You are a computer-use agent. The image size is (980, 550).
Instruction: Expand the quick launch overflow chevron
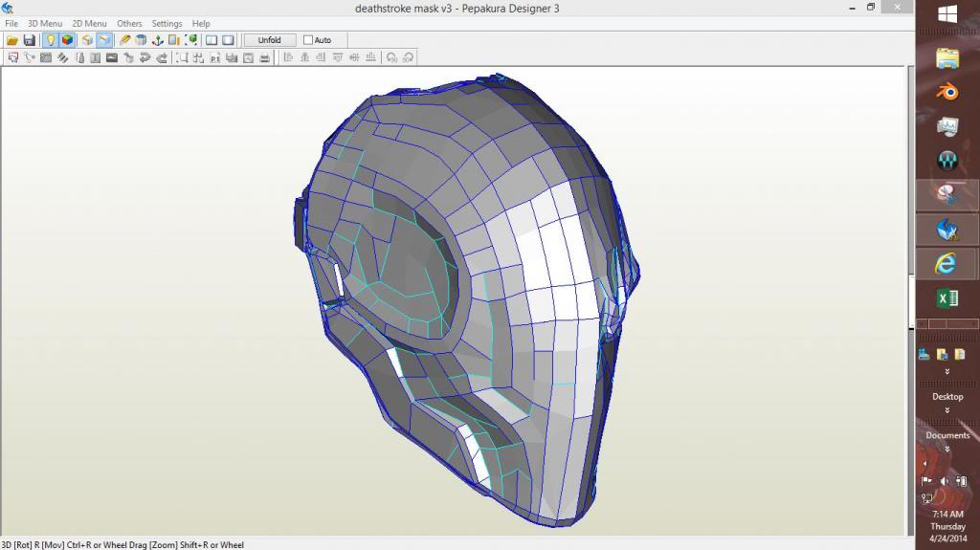click(x=947, y=371)
